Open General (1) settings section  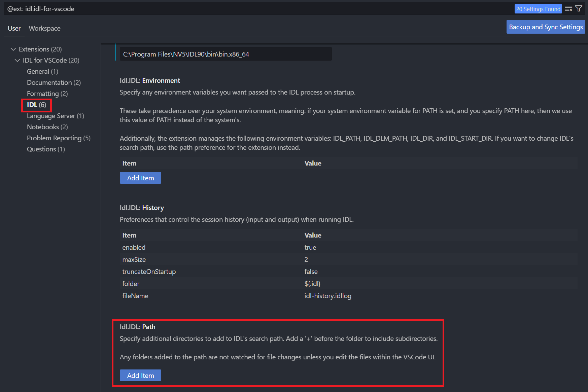(x=42, y=71)
